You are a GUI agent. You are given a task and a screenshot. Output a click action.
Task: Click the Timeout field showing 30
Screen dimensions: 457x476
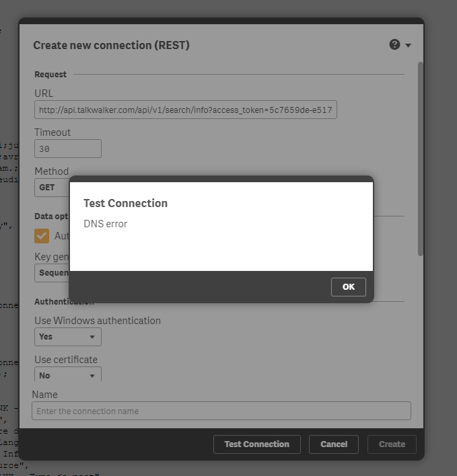68,149
